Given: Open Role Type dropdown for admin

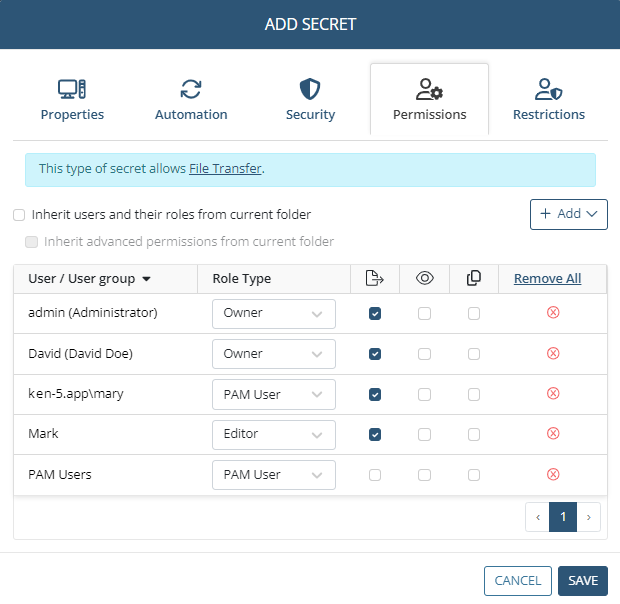Looking at the screenshot, I should [274, 314].
